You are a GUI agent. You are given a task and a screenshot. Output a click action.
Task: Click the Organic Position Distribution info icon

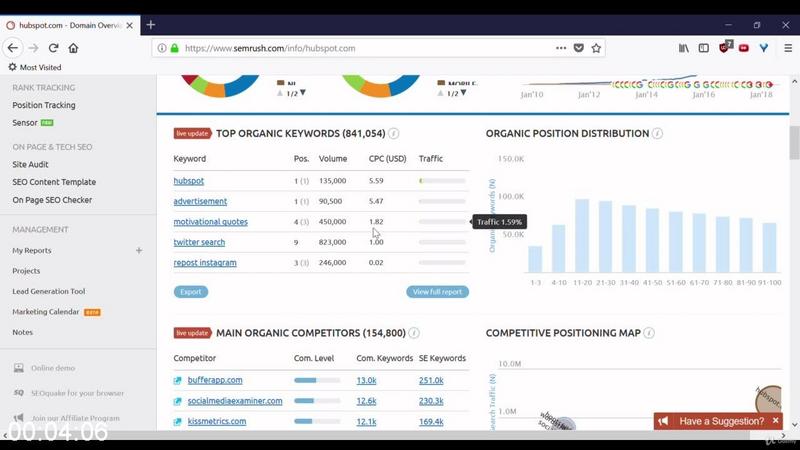tap(657, 134)
